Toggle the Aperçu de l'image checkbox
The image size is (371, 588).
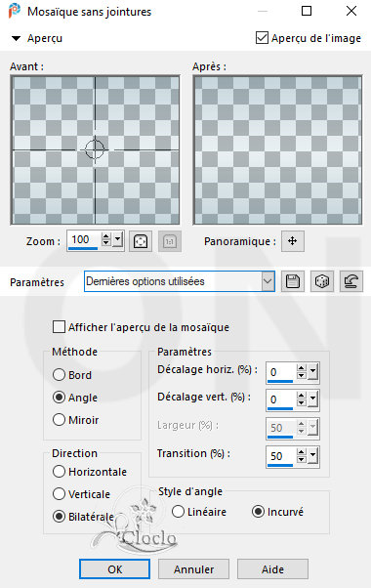point(262,38)
